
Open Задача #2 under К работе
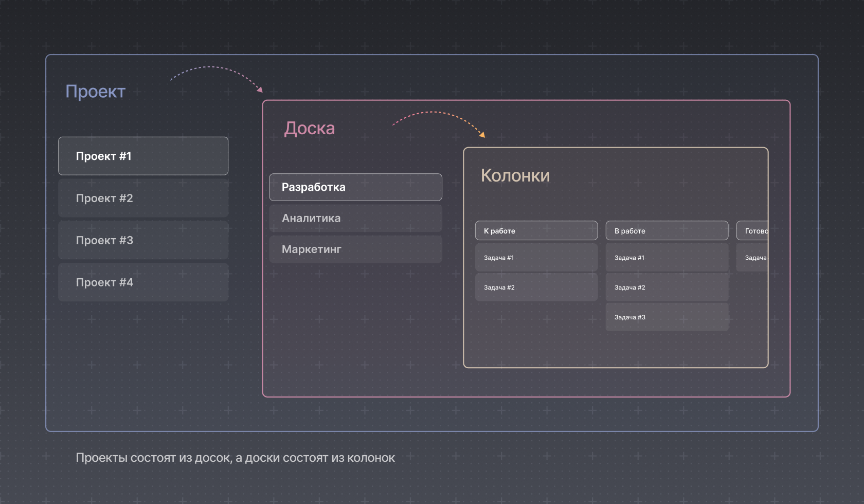[536, 287]
